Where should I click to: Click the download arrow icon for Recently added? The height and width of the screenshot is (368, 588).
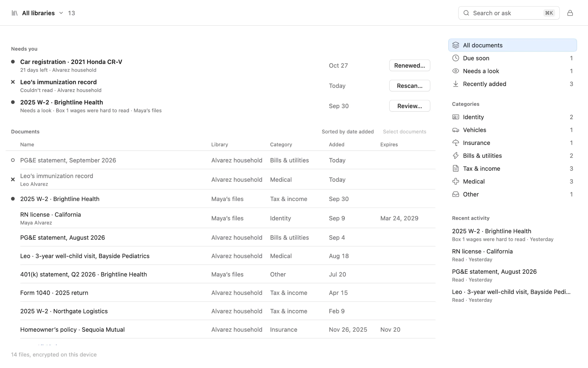[x=455, y=84]
